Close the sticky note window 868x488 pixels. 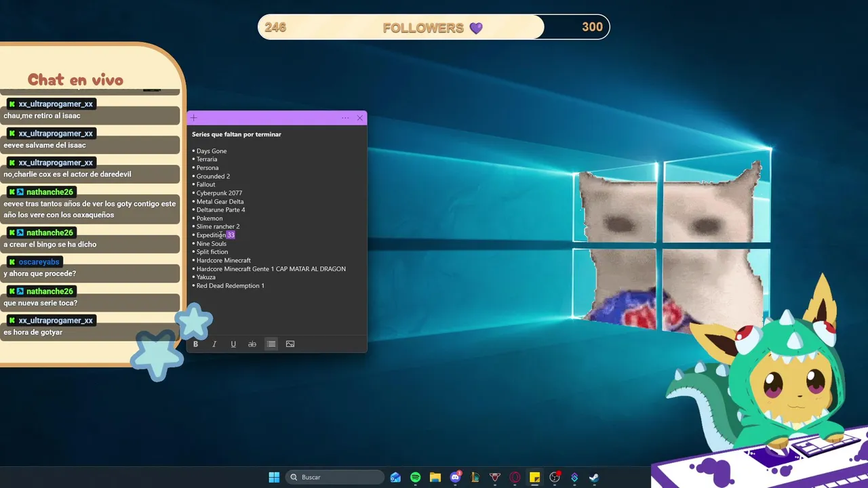[x=359, y=118]
